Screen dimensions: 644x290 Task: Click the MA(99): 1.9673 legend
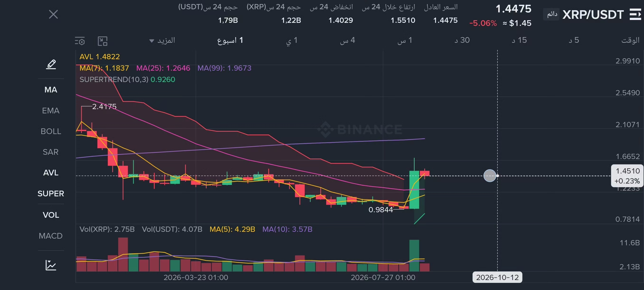(224, 68)
